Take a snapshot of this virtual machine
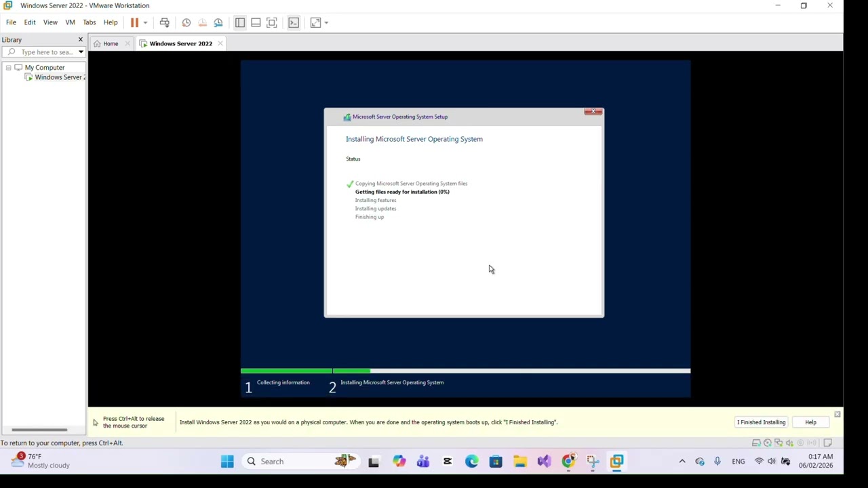The height and width of the screenshot is (488, 868). point(186,22)
